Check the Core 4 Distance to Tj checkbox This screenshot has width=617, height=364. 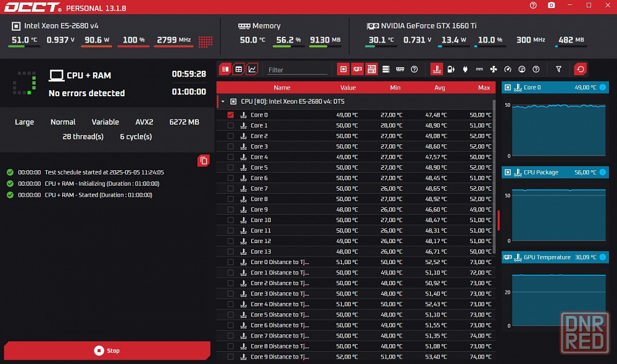pyautogui.click(x=231, y=304)
